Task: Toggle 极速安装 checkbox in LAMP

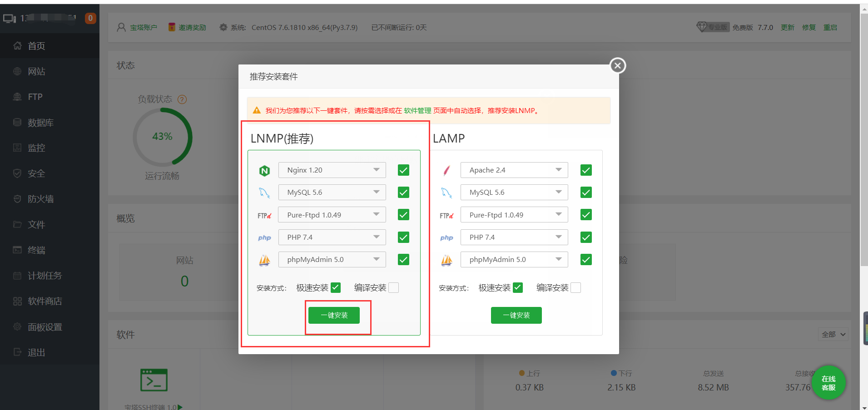Action: point(518,287)
